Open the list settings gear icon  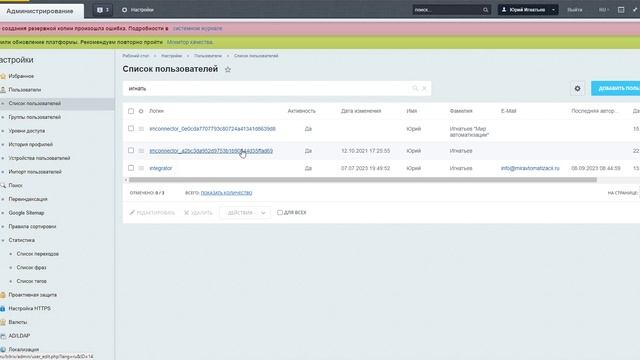pyautogui.click(x=577, y=89)
